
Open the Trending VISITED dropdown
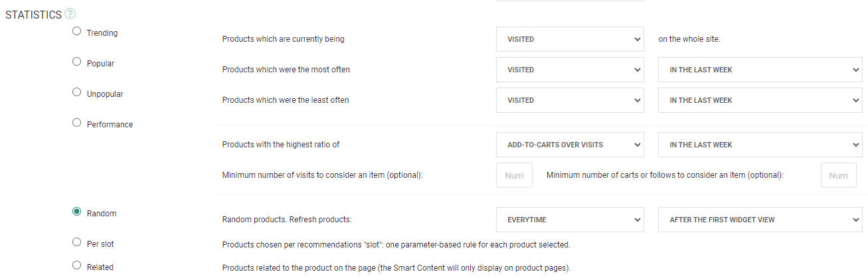pyautogui.click(x=570, y=39)
